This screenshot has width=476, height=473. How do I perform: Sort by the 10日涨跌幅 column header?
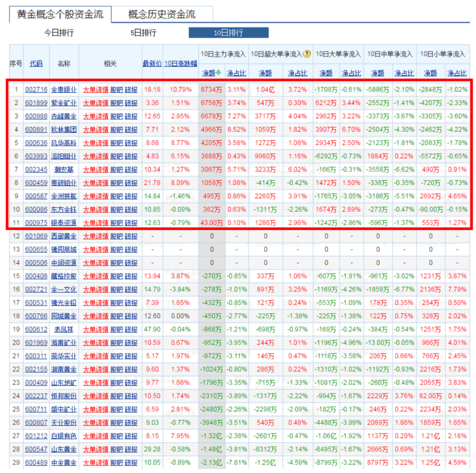point(181,64)
